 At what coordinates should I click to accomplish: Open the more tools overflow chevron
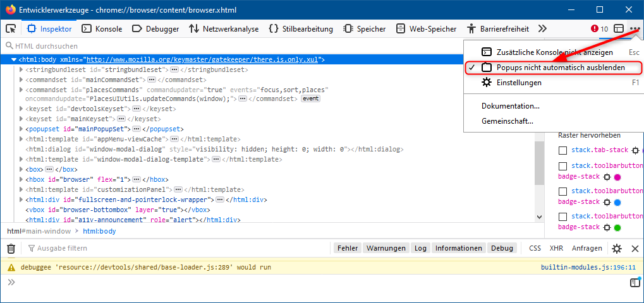[542, 28]
